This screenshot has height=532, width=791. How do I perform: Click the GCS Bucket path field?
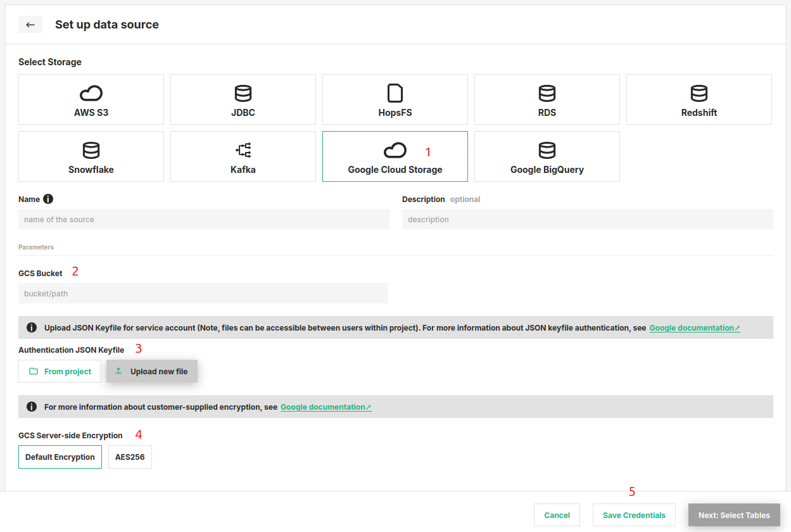point(203,294)
